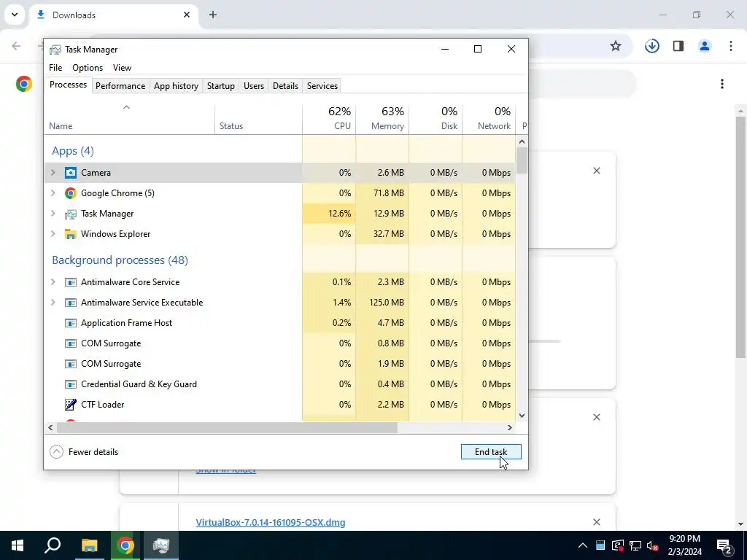Open the View menu
The height and width of the screenshot is (560, 747).
[x=122, y=68]
